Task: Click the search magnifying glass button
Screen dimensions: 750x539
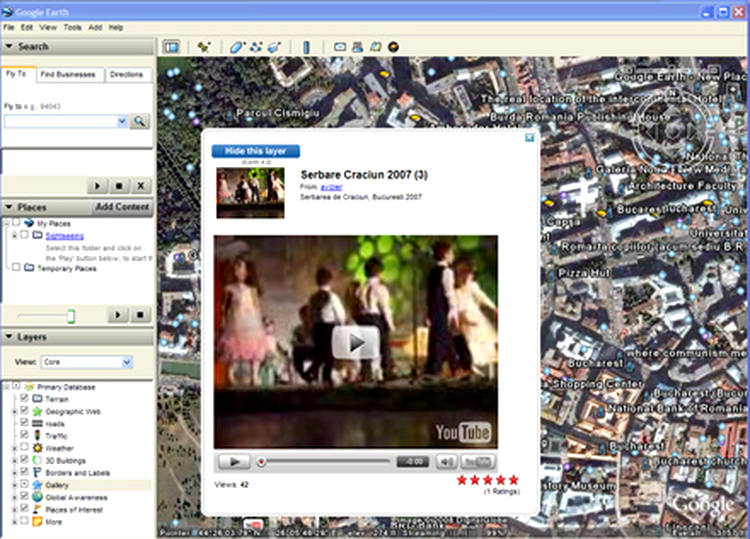Action: coord(139,121)
